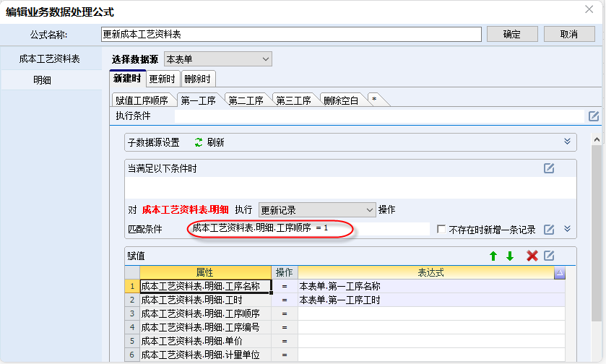Move assignment row up with green arrow
This screenshot has height=364, width=606.
pos(493,256)
